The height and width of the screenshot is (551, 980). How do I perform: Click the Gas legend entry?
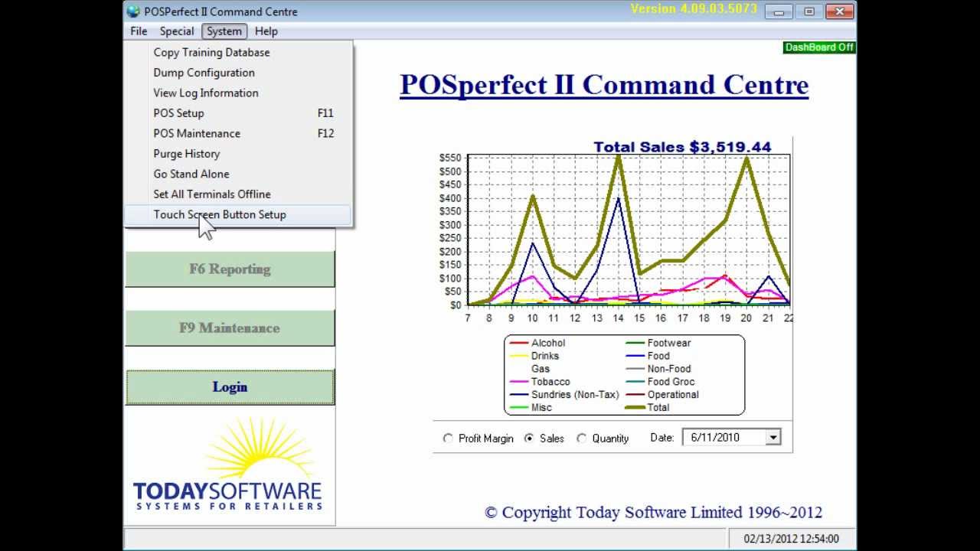click(541, 369)
